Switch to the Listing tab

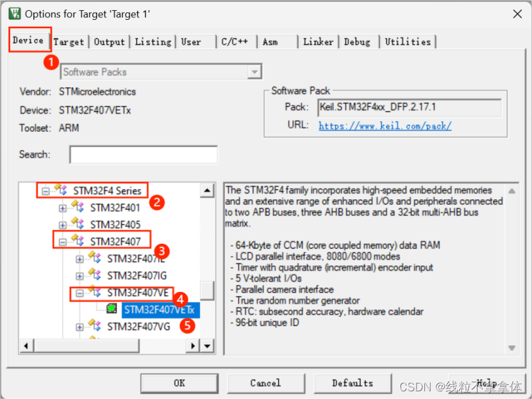[x=153, y=42]
